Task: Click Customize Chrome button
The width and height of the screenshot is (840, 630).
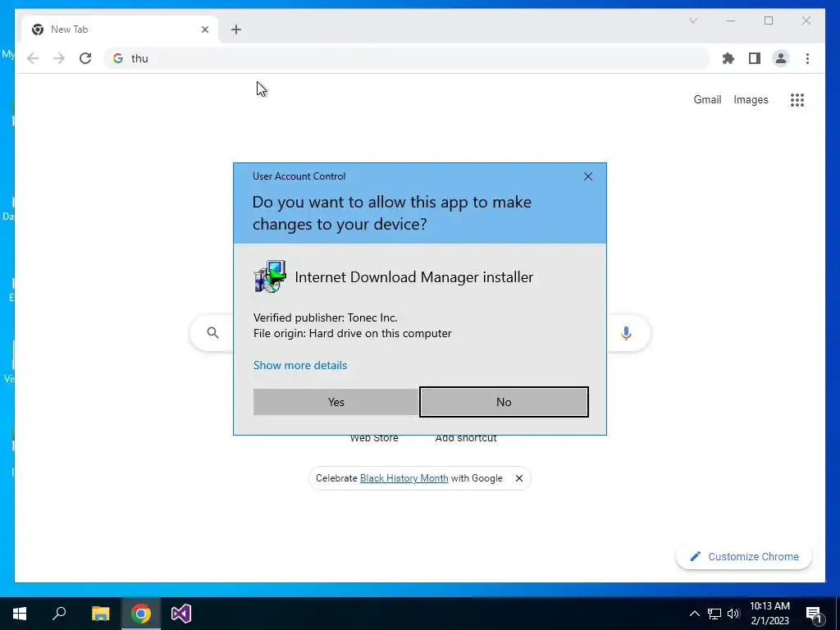Action: click(743, 557)
